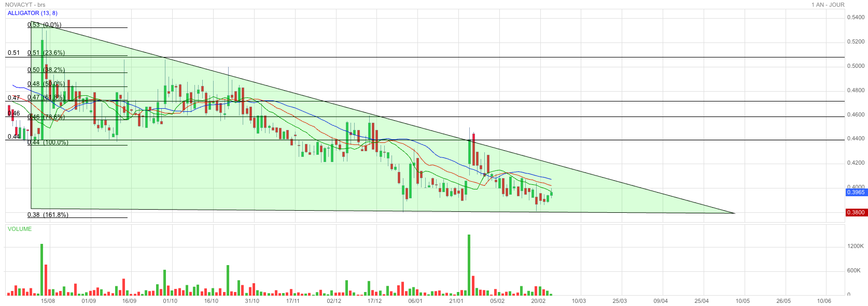Click date label 01/10 on time axis
This screenshot has height=306, width=868.
pyautogui.click(x=170, y=301)
